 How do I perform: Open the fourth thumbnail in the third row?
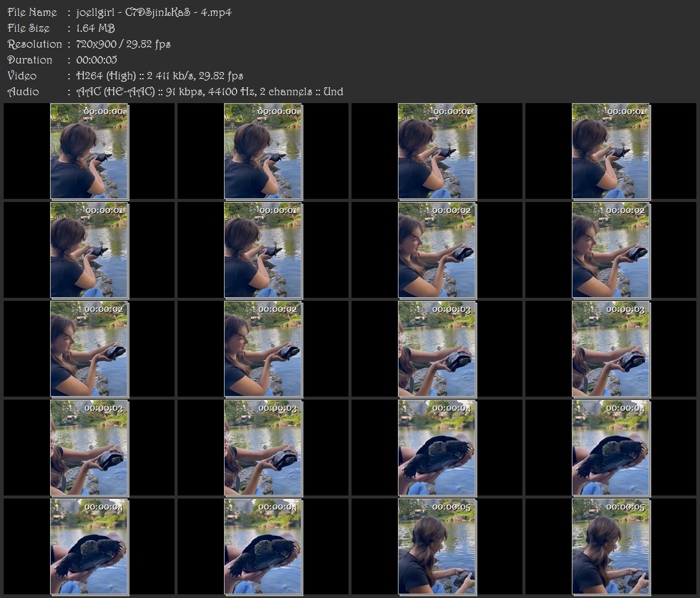click(x=611, y=349)
